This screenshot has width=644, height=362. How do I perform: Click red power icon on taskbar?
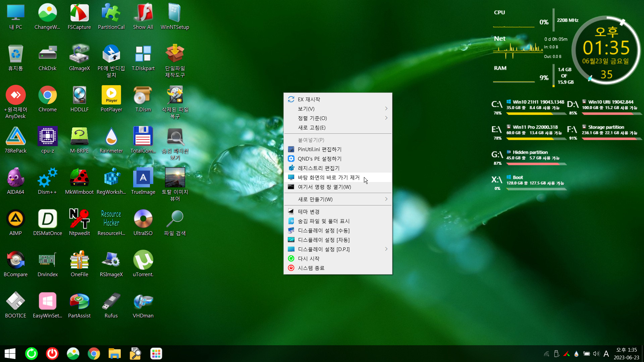[x=52, y=354]
